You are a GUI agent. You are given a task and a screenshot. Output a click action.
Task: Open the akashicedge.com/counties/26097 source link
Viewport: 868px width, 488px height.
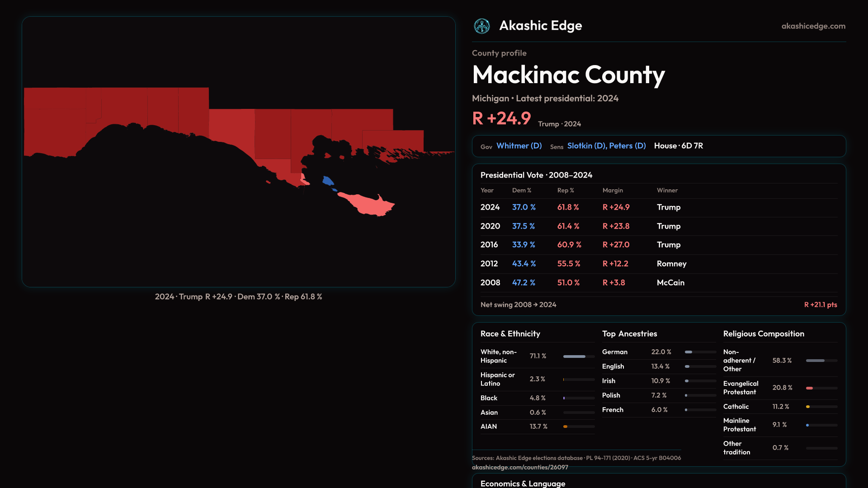(519, 467)
